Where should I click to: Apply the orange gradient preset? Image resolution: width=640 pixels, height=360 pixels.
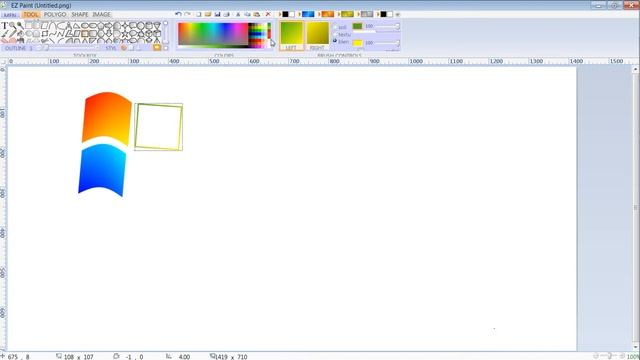point(328,14)
